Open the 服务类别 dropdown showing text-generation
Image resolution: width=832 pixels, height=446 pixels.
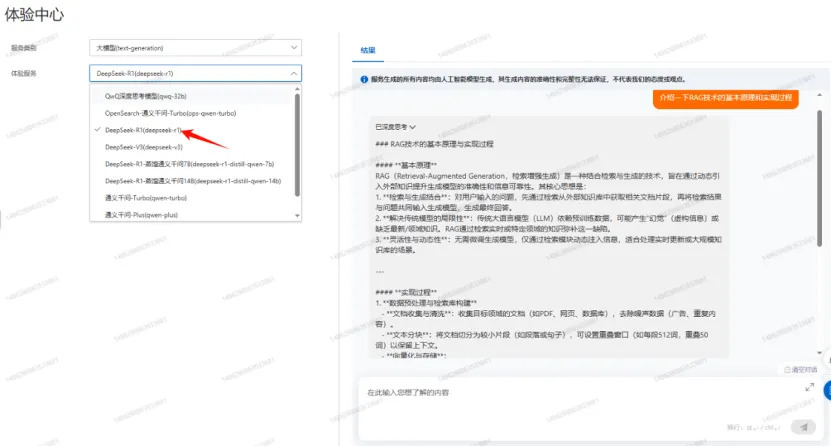195,48
